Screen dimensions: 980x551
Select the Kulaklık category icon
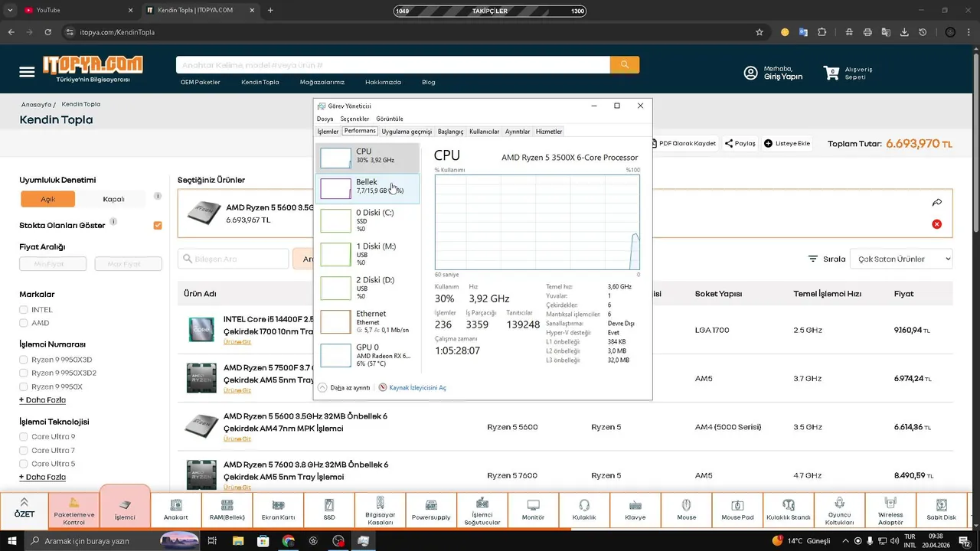(x=584, y=510)
